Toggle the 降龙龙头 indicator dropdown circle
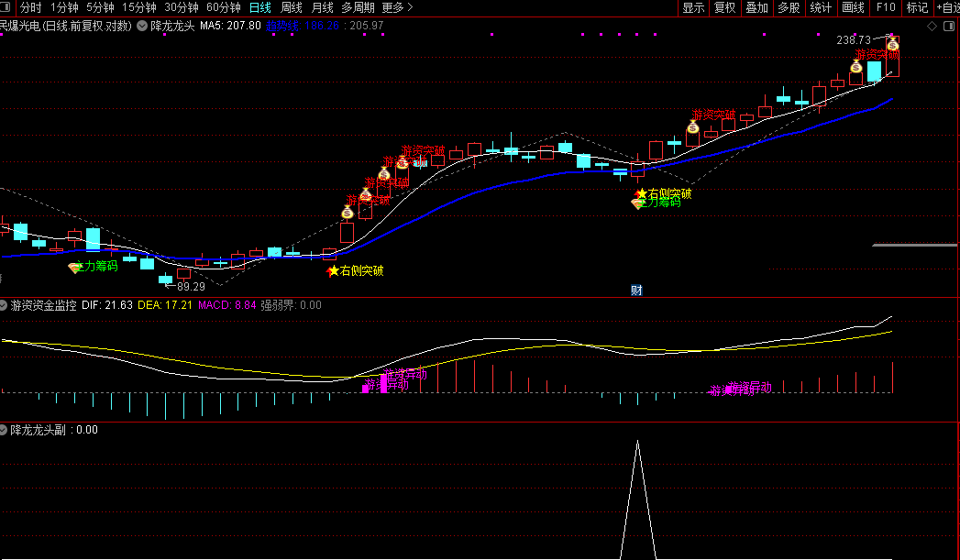 tap(142, 26)
